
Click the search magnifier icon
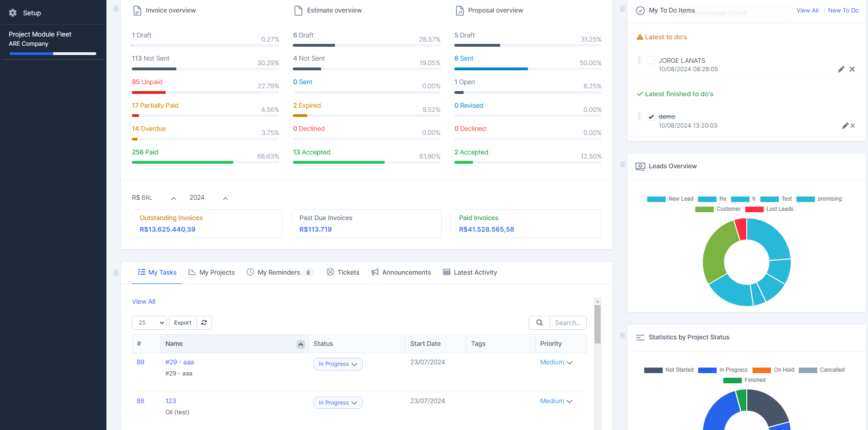(x=539, y=323)
